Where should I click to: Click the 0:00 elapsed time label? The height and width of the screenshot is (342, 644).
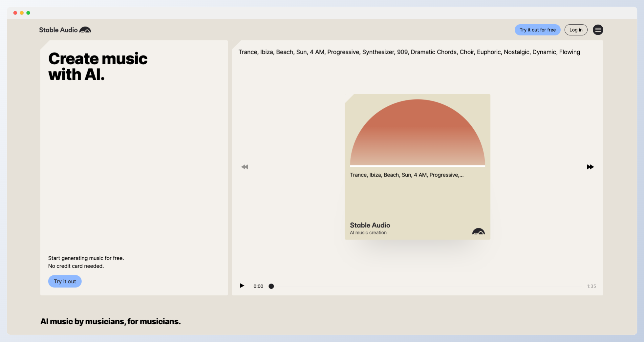point(258,286)
